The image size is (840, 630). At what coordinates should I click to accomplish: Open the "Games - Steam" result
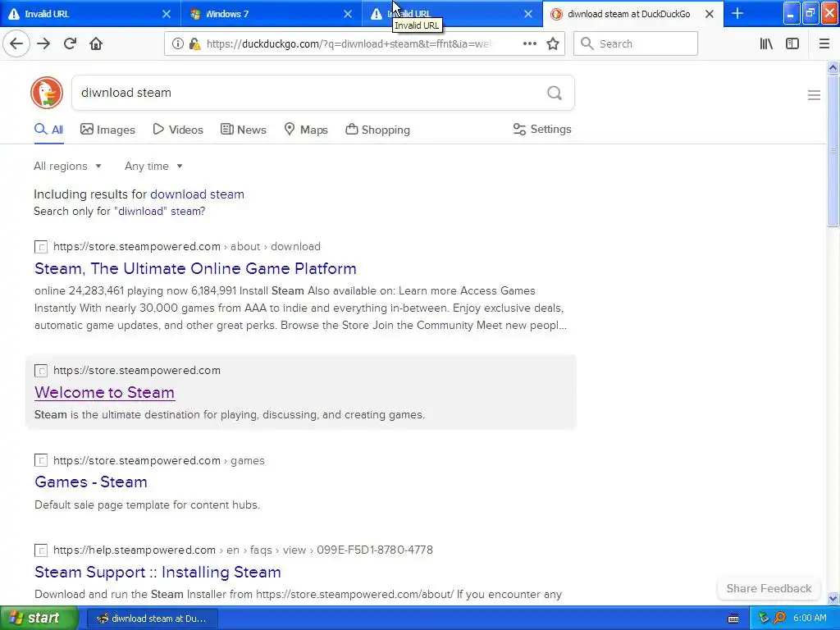(91, 482)
